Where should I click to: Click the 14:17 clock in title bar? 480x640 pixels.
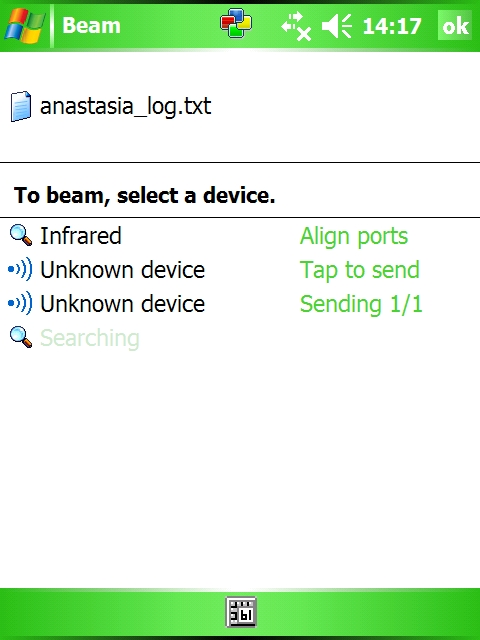pos(391,26)
